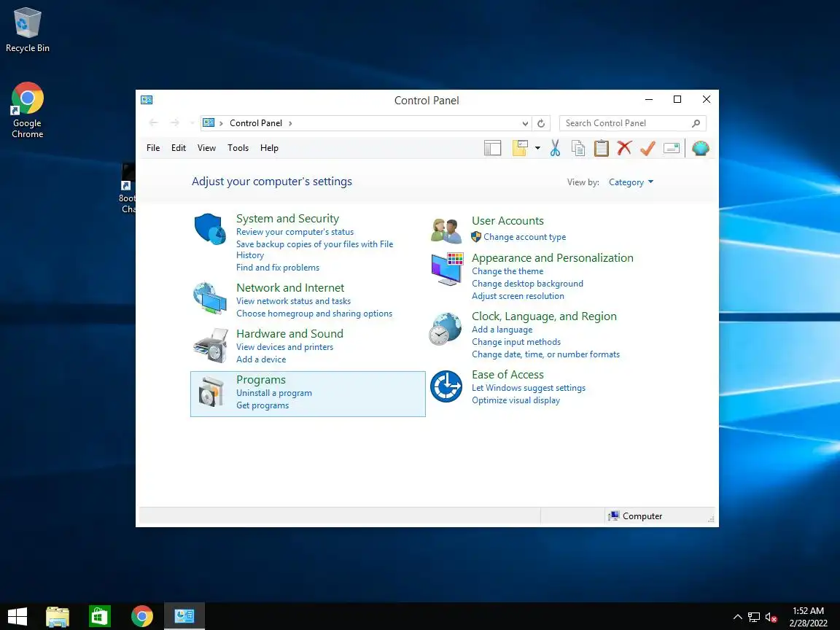Open the Help menu

click(269, 148)
